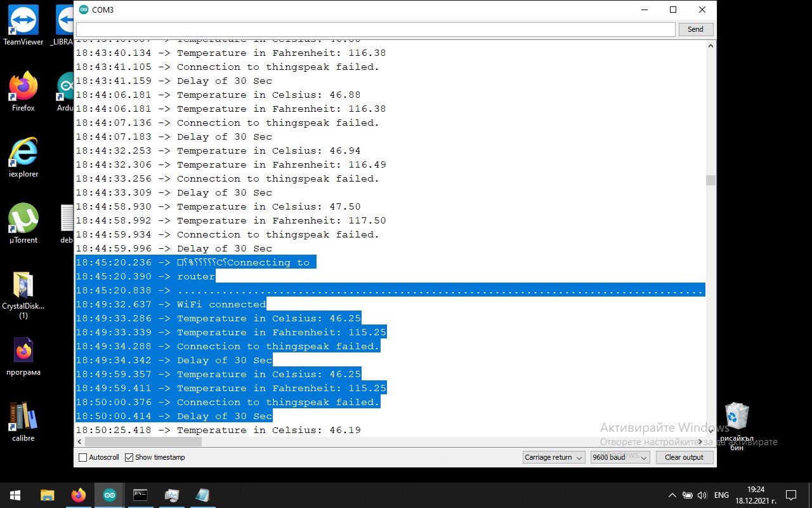Open File Explorer from the taskbar

coord(48,495)
